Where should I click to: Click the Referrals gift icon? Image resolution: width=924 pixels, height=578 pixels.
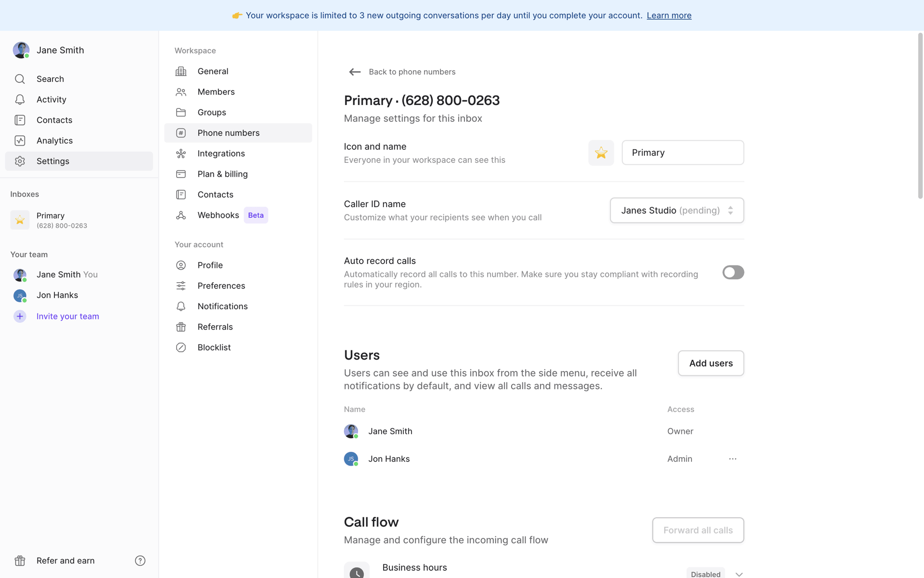pos(181,327)
